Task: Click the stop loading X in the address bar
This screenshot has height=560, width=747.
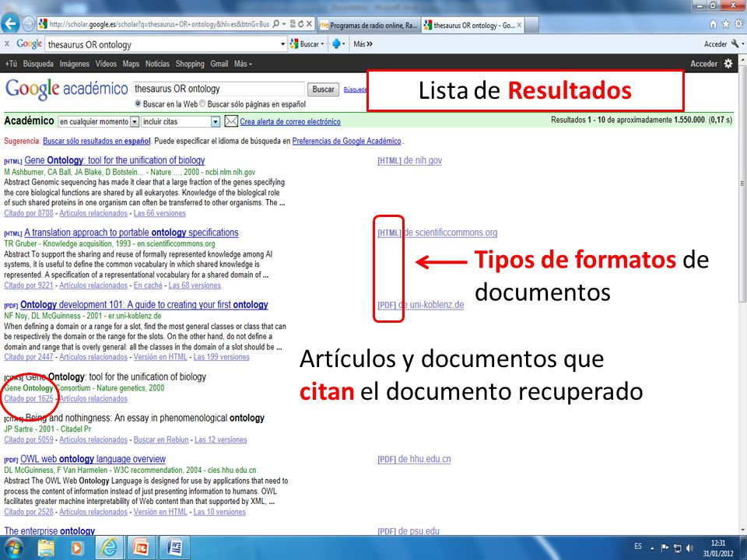Action: tap(309, 24)
